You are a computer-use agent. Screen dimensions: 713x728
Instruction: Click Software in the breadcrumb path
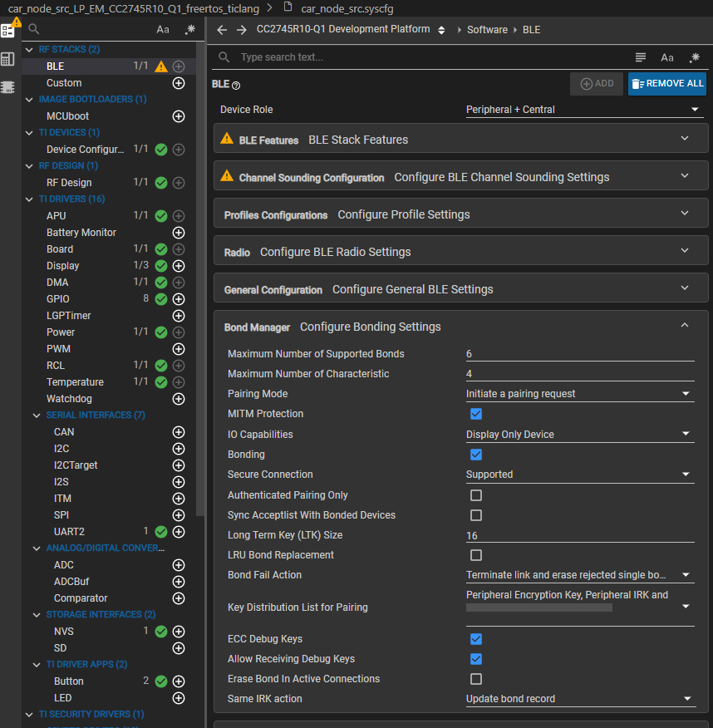click(487, 29)
